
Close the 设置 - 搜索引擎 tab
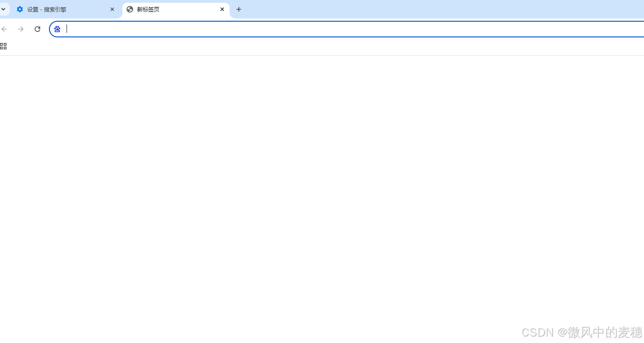coord(112,9)
